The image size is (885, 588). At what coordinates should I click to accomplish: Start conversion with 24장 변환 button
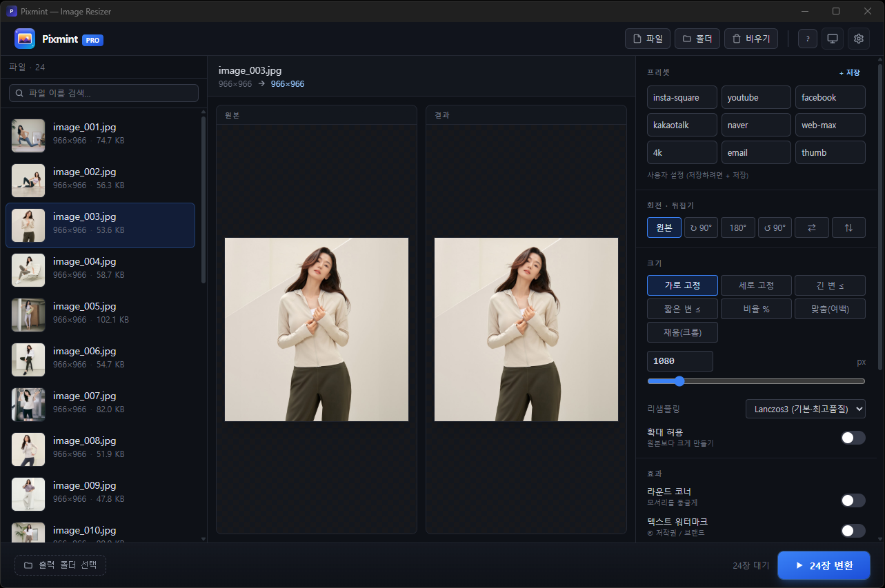[x=824, y=565]
